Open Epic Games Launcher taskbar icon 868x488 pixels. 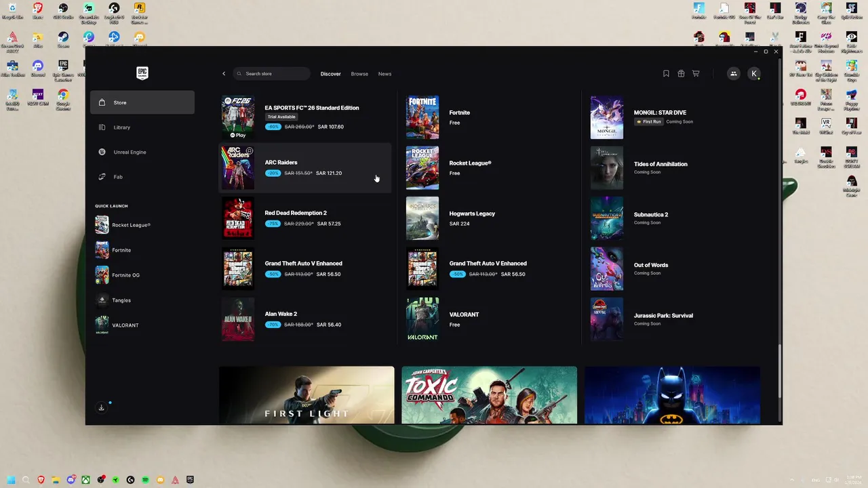pos(190,480)
